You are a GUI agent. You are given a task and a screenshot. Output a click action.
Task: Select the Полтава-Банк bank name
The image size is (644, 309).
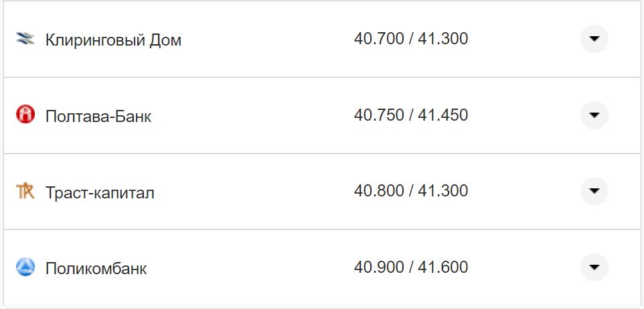98,117
